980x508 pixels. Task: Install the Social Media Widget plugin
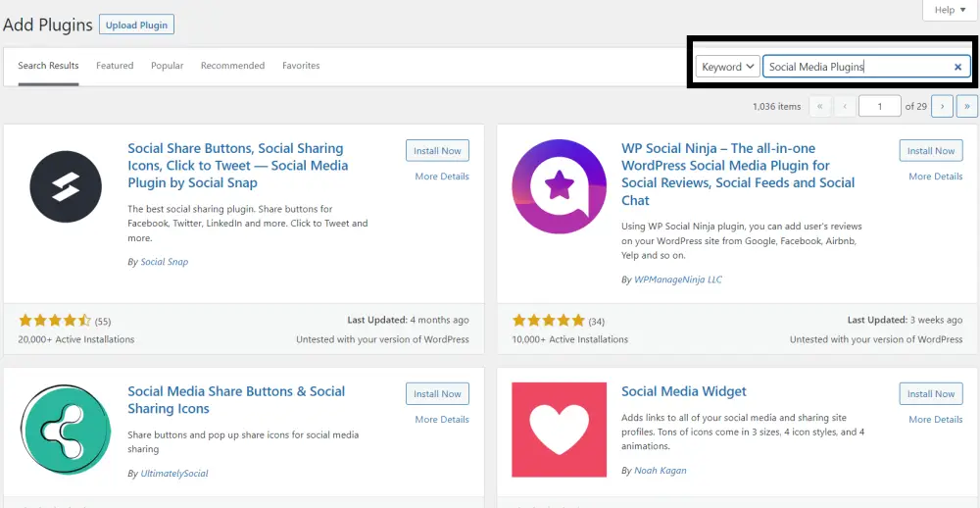pyautogui.click(x=931, y=394)
